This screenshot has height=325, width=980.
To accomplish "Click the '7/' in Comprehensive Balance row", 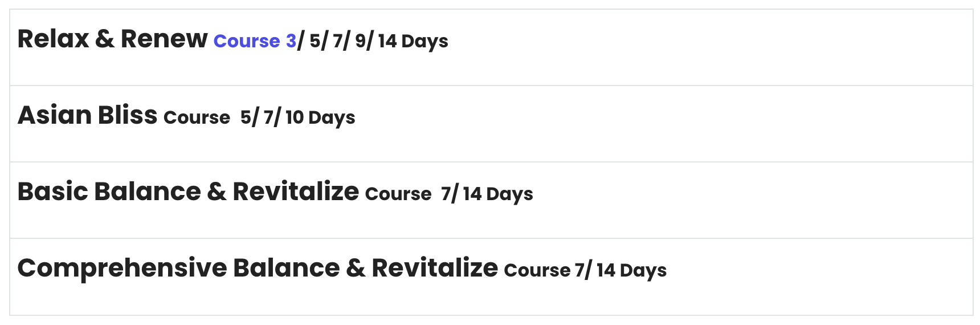I will (583, 271).
